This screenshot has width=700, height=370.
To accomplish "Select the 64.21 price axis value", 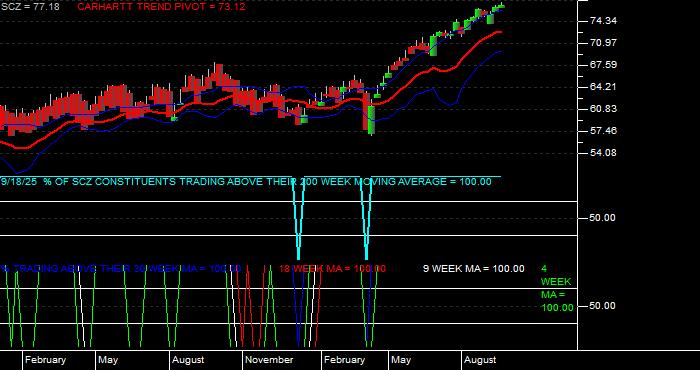I will pyautogui.click(x=604, y=87).
